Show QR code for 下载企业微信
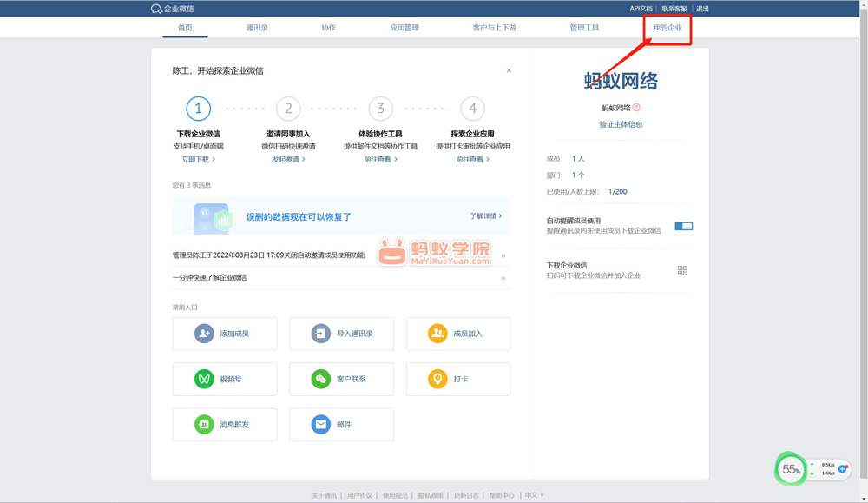Screen dimensions: 868x503 click(x=683, y=271)
